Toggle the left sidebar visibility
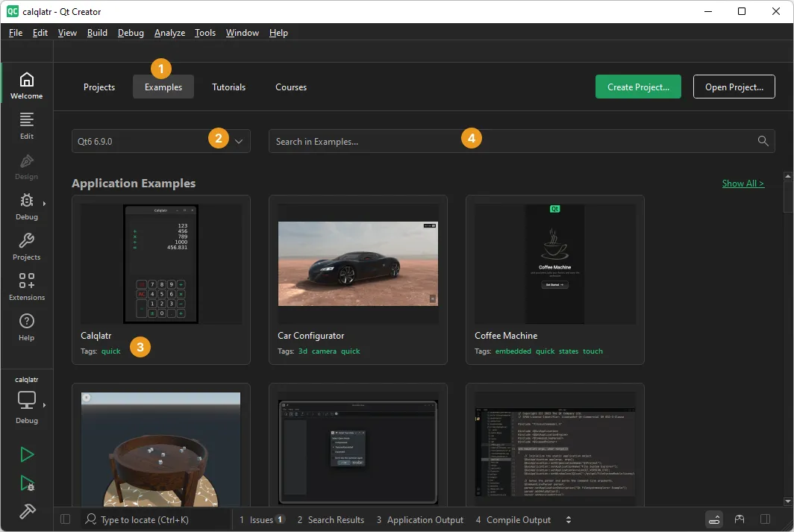The height and width of the screenshot is (532, 794). tap(65, 519)
